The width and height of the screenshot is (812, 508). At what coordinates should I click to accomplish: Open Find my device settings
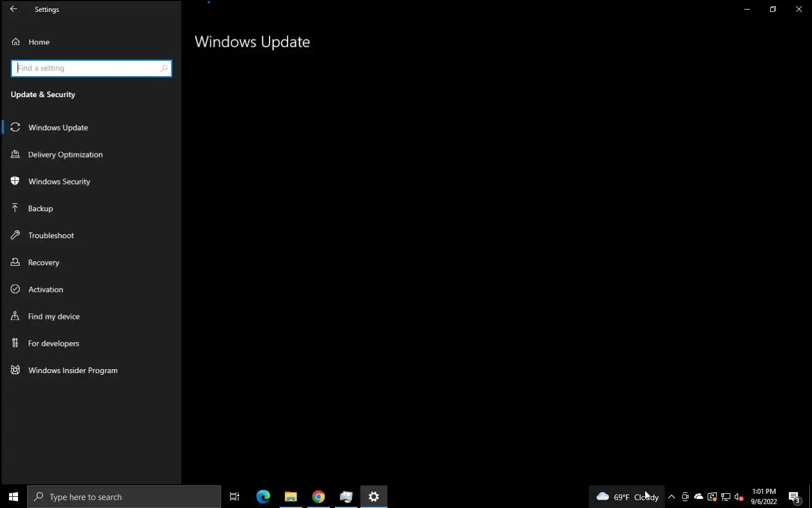pos(91,317)
